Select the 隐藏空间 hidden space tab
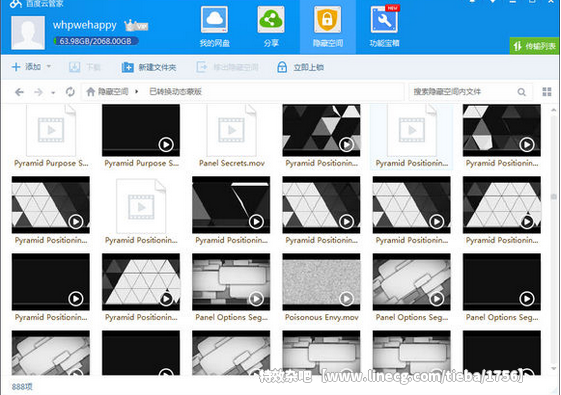The width and height of the screenshot is (561, 395). point(328,27)
